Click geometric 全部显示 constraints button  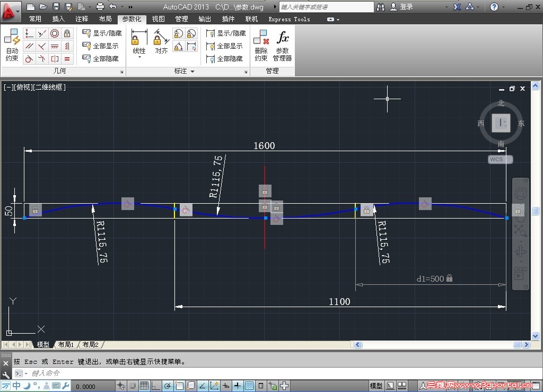[100, 46]
